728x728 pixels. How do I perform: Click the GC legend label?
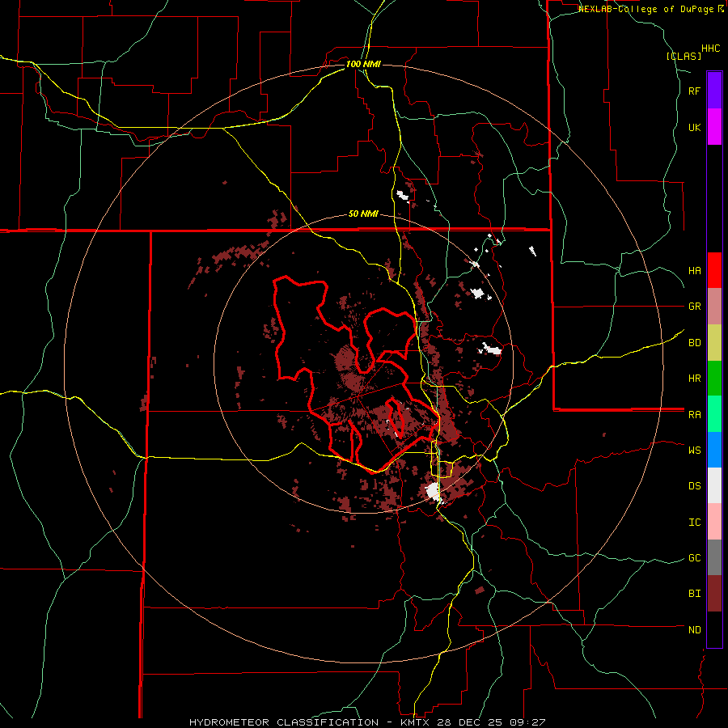click(694, 558)
